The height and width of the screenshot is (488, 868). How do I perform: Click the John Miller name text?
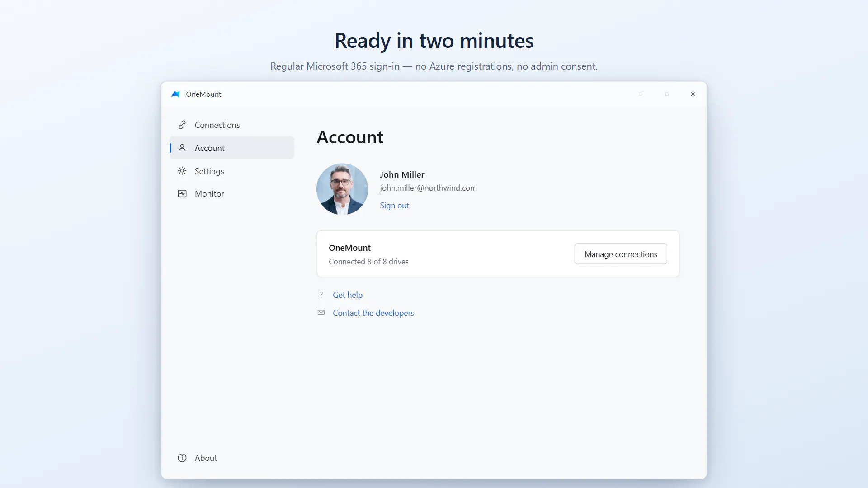[x=402, y=174]
